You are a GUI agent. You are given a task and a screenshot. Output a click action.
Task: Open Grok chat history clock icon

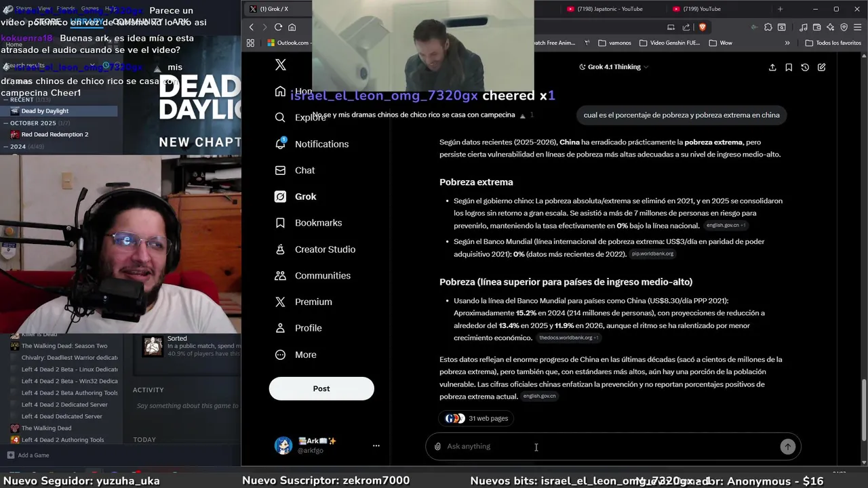(805, 67)
